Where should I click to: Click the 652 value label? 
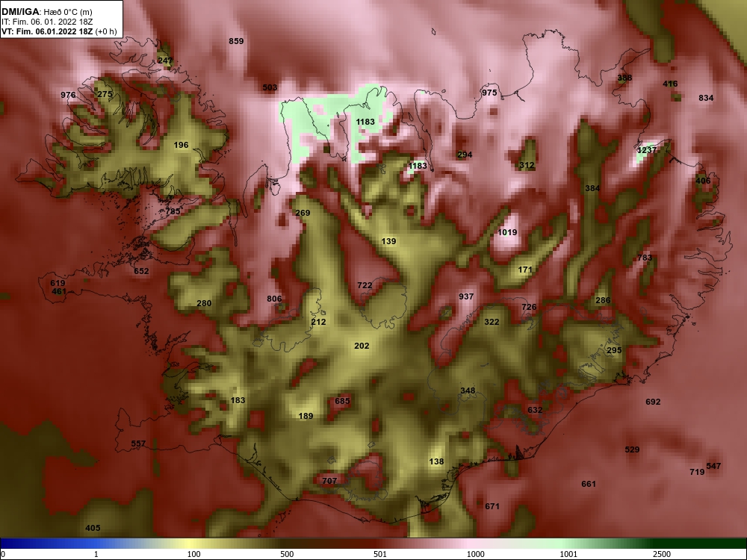pos(141,271)
